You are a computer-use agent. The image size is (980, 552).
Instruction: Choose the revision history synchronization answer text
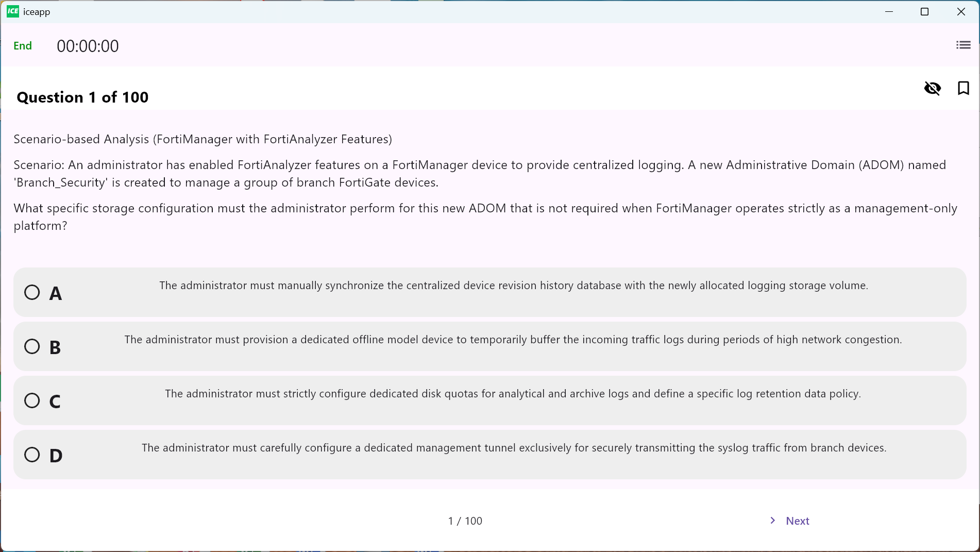point(514,286)
